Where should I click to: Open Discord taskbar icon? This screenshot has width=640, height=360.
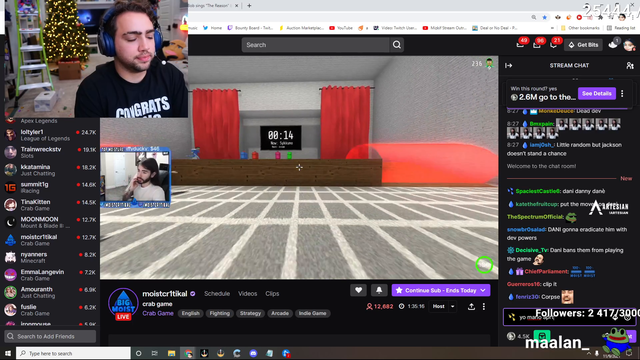tap(253, 353)
